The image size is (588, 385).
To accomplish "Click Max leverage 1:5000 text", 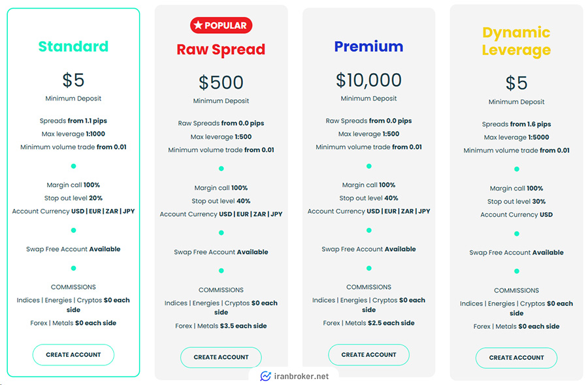I will click(516, 138).
